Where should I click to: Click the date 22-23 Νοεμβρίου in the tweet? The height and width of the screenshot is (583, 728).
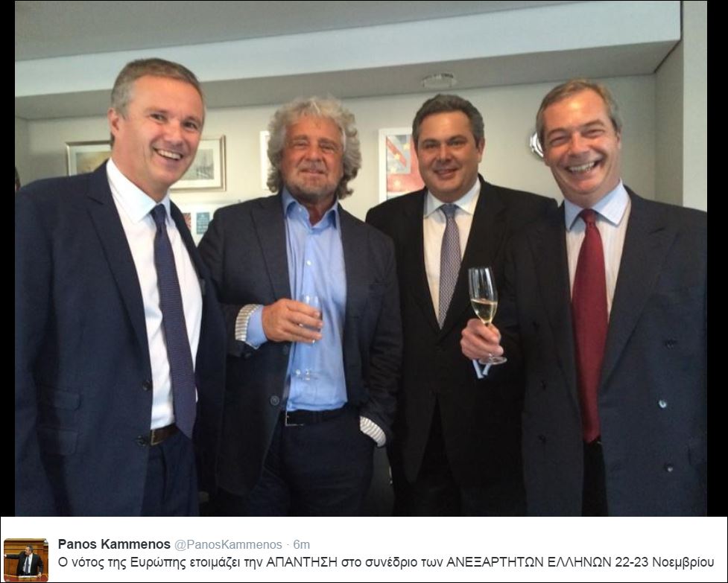coord(665,562)
